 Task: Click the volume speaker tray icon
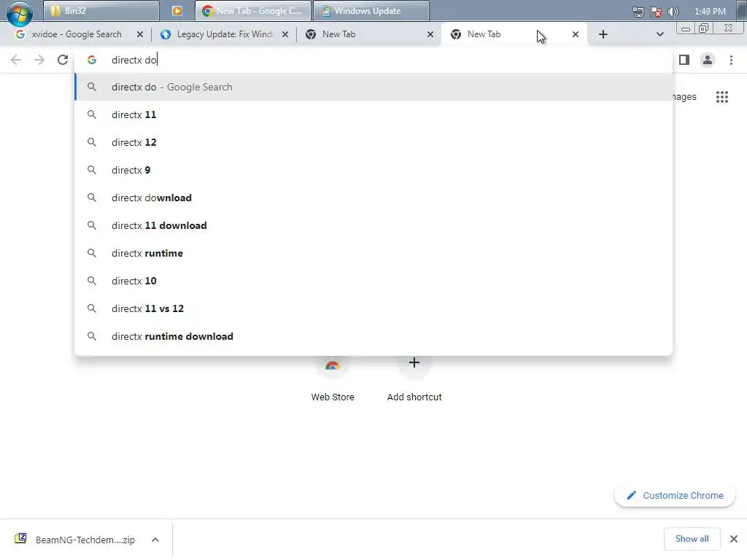[673, 12]
